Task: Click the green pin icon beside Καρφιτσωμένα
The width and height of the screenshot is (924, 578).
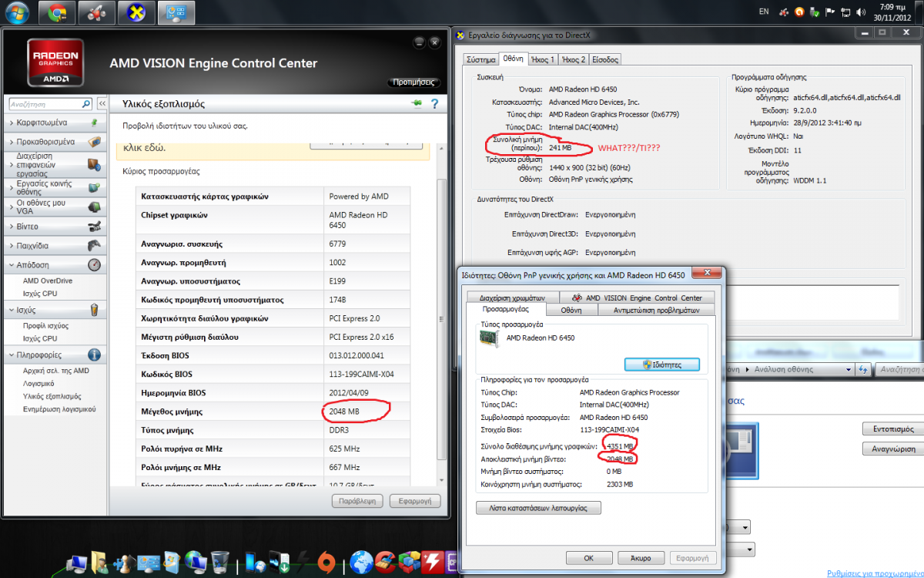Action: (94, 123)
